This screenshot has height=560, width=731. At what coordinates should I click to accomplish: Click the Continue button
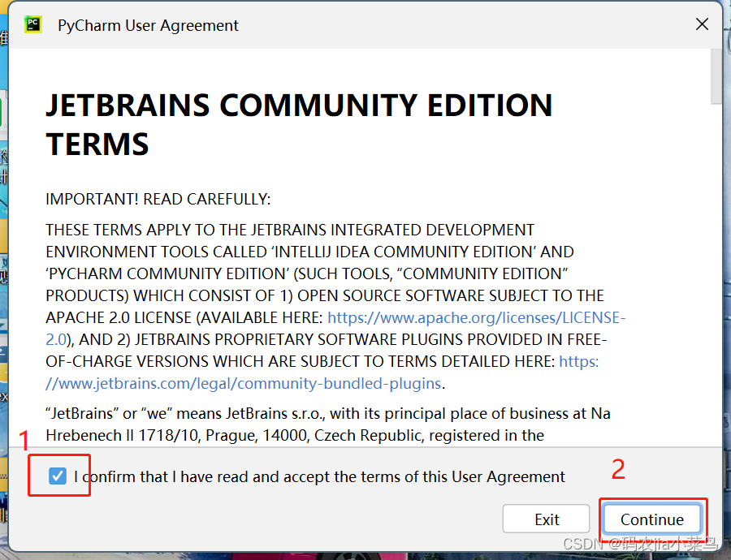[x=651, y=519]
